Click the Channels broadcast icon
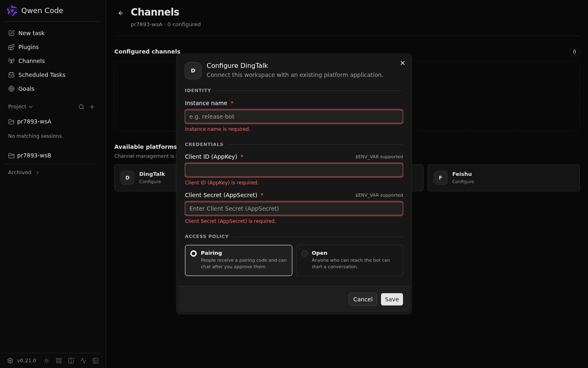 [x=11, y=61]
